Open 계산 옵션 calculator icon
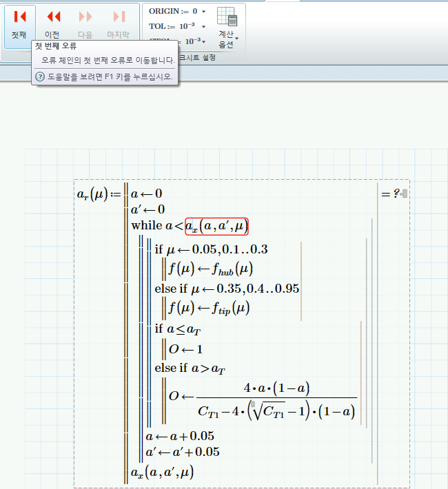The width and height of the screenshot is (448, 489). pyautogui.click(x=227, y=17)
